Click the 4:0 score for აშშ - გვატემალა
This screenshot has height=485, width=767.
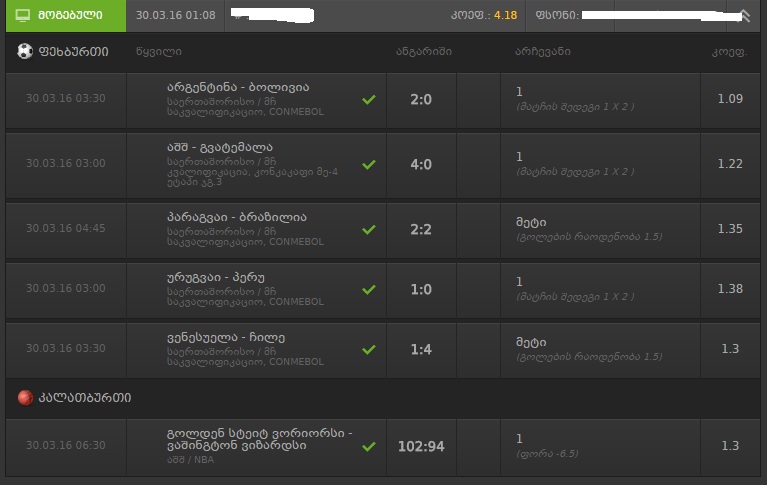coord(421,164)
